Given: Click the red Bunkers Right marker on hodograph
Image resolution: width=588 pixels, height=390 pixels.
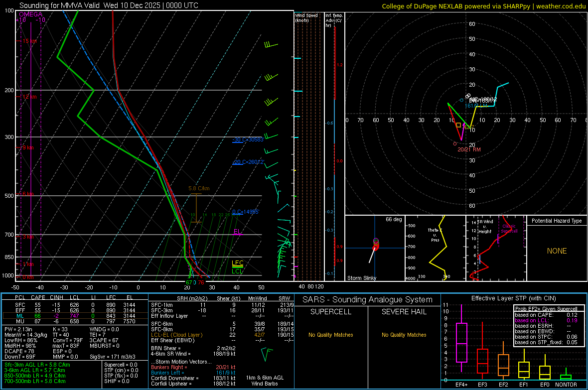Looking at the screenshot, I should (x=455, y=143).
